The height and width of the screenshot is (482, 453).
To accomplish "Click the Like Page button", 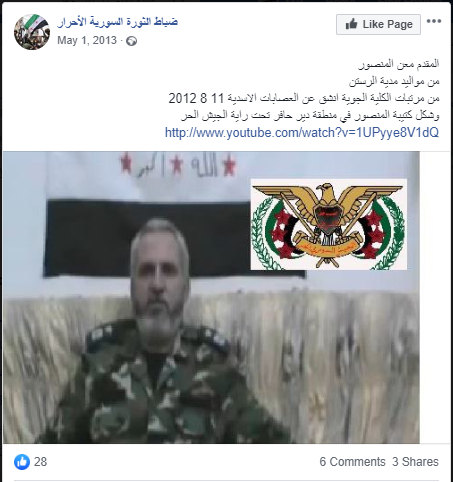I will [378, 24].
